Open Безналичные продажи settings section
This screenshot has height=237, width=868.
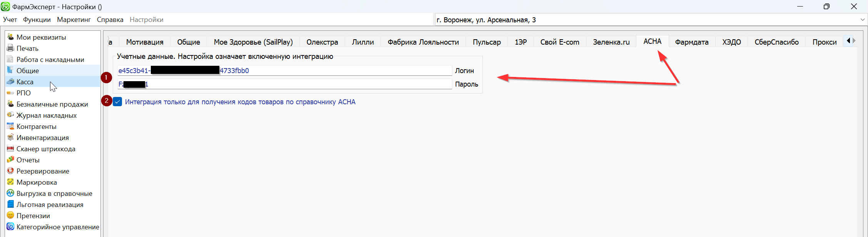pyautogui.click(x=52, y=104)
